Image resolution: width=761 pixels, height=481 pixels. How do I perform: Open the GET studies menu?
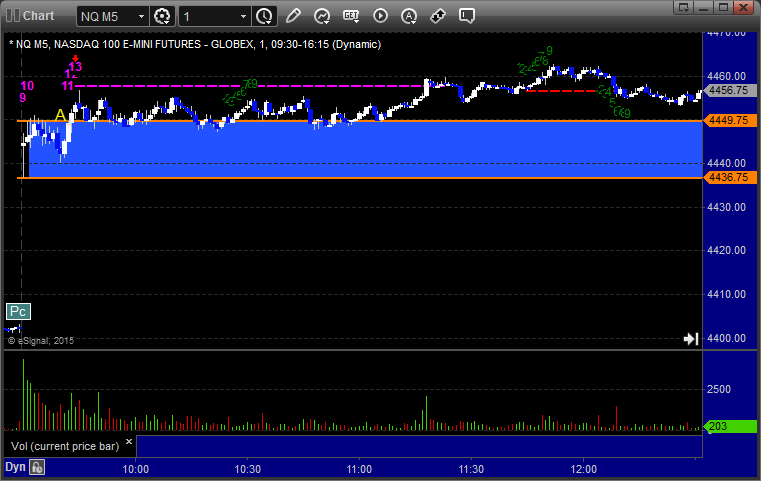coord(351,16)
